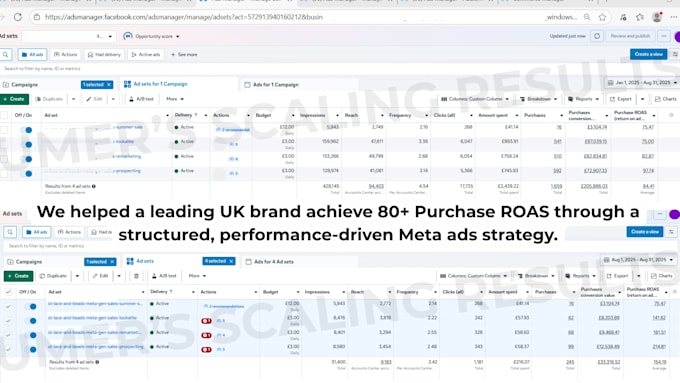
Task: Open More dropdown in lower toolbar
Action: 197,276
